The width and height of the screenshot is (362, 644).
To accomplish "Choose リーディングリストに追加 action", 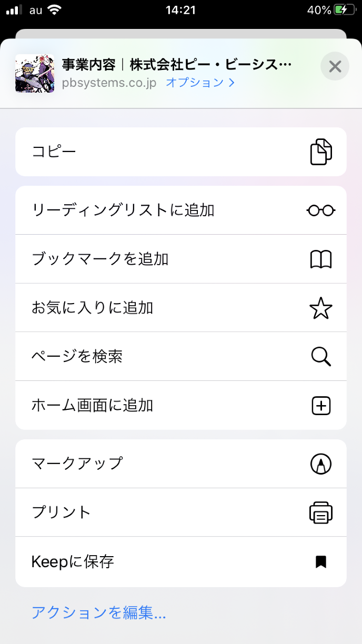I will pyautogui.click(x=123, y=210).
